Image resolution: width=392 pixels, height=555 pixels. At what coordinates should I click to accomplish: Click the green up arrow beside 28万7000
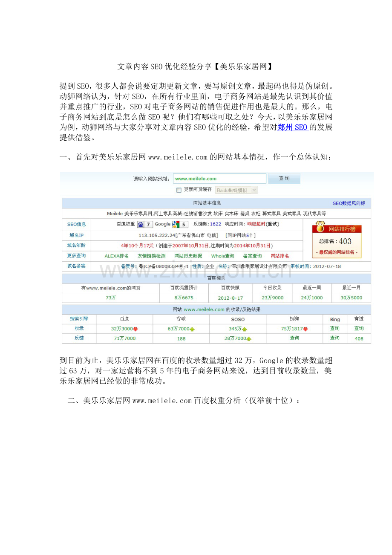(x=249, y=338)
